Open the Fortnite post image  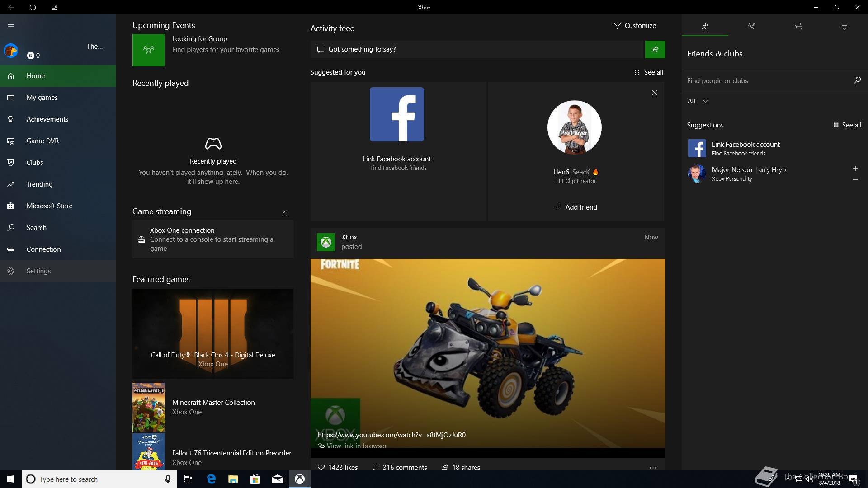pyautogui.click(x=488, y=353)
